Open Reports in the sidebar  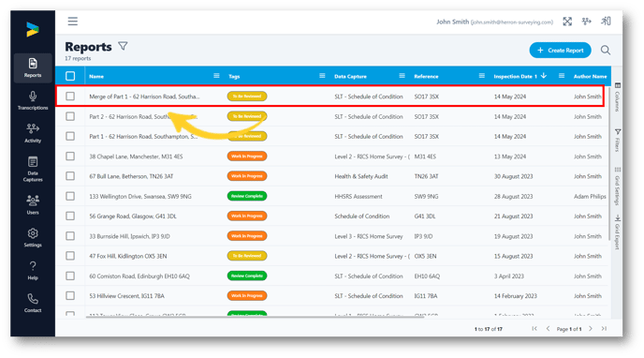pyautogui.click(x=33, y=67)
